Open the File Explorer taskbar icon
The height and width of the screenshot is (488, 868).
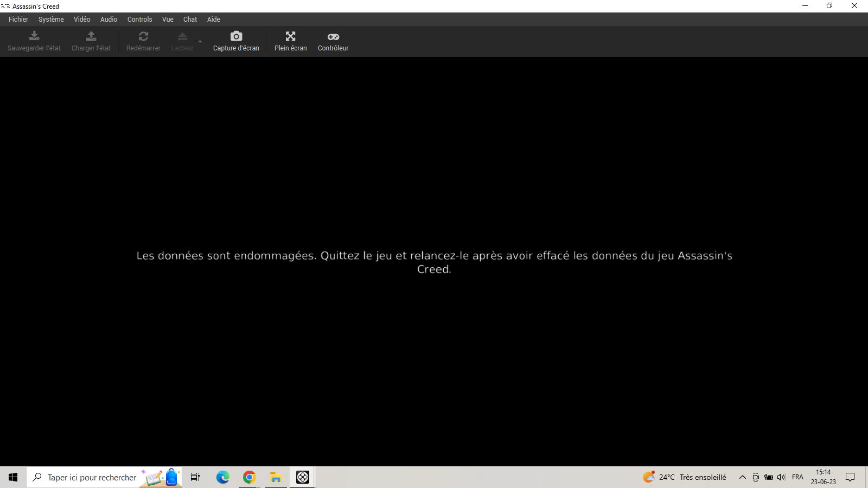[276, 477]
